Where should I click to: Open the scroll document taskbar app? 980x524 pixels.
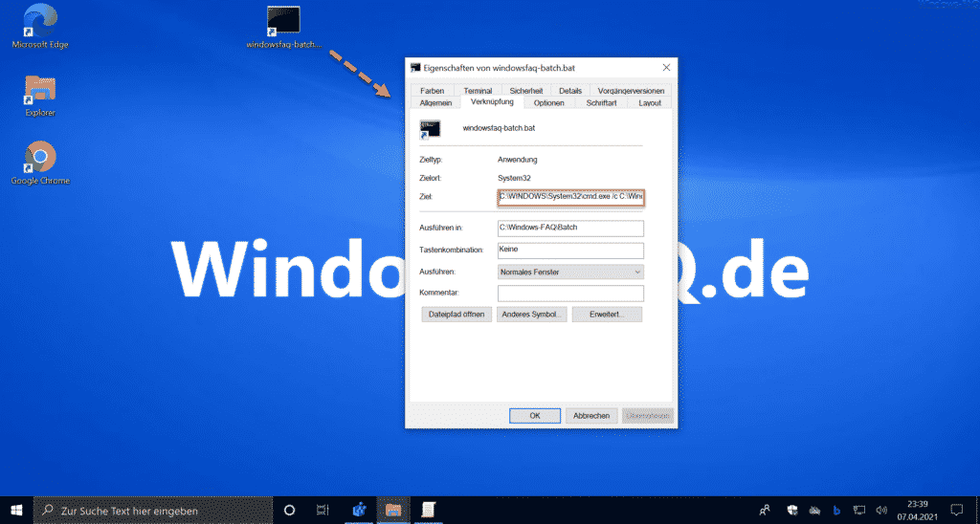point(428,510)
